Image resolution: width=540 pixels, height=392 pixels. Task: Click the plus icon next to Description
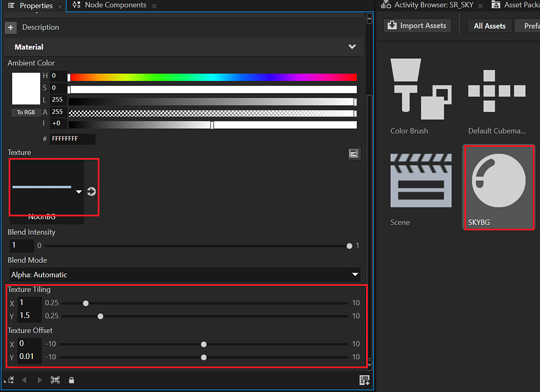[x=10, y=27]
